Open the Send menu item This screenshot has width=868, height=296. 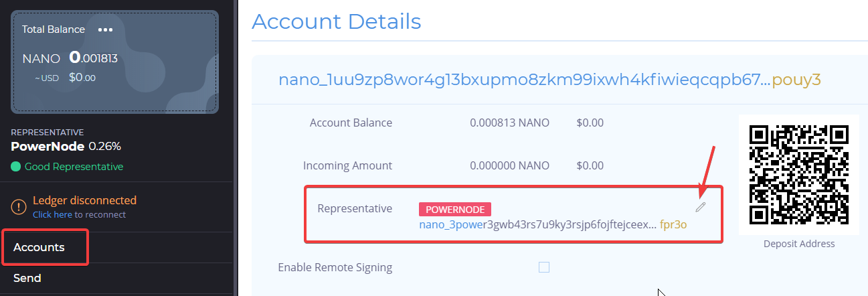tap(27, 278)
